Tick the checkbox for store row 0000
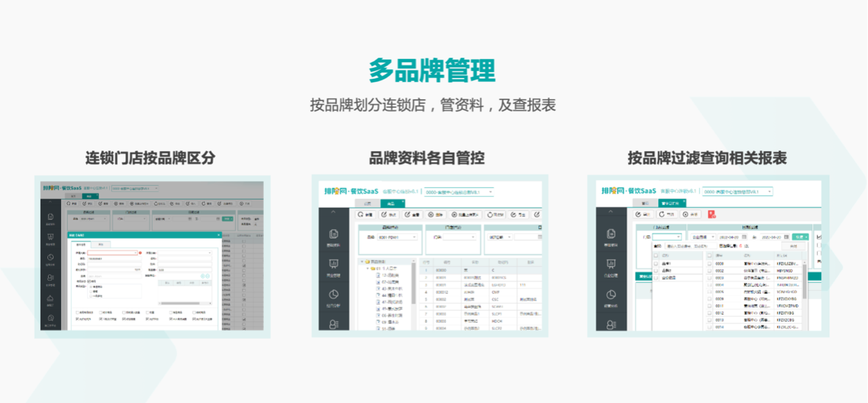 (x=709, y=263)
